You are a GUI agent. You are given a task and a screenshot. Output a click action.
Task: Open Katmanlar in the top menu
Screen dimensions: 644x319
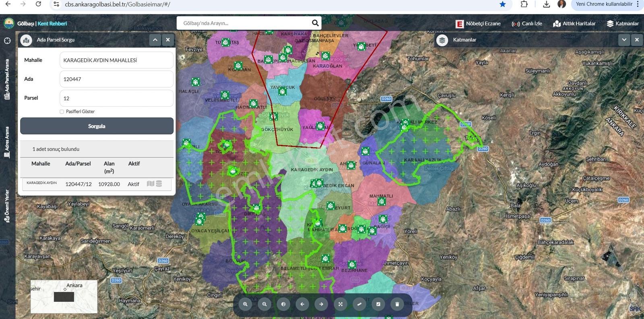coord(623,24)
